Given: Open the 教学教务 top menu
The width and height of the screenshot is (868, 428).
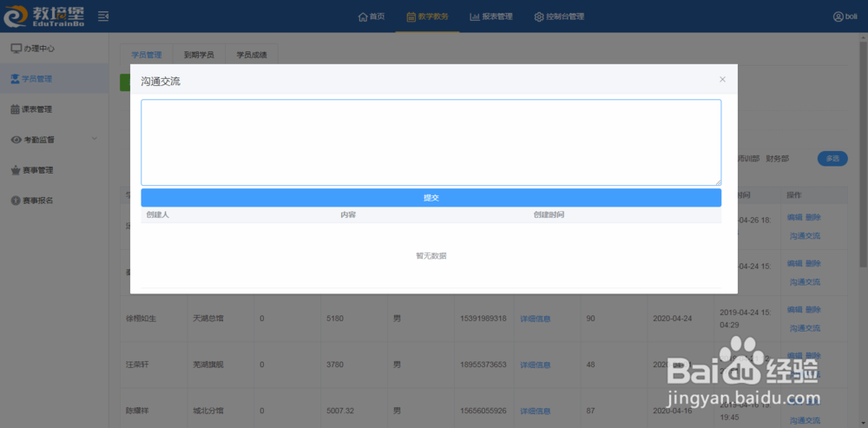Looking at the screenshot, I should (427, 16).
